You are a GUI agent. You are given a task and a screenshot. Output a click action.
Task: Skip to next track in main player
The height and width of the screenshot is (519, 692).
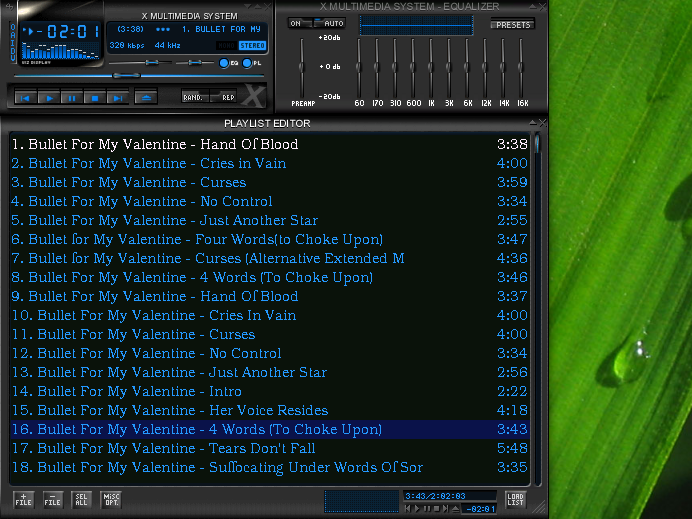pyautogui.click(x=117, y=98)
